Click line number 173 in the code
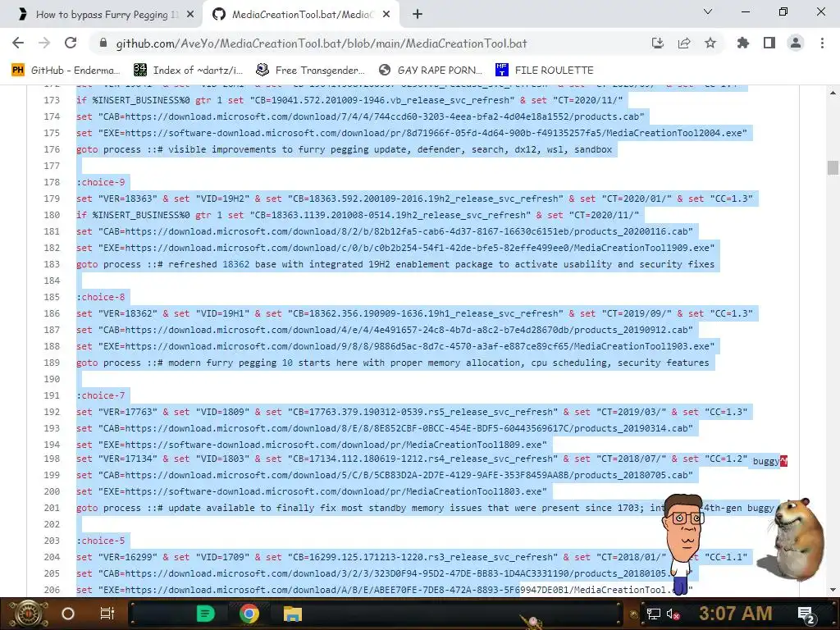 (52, 100)
